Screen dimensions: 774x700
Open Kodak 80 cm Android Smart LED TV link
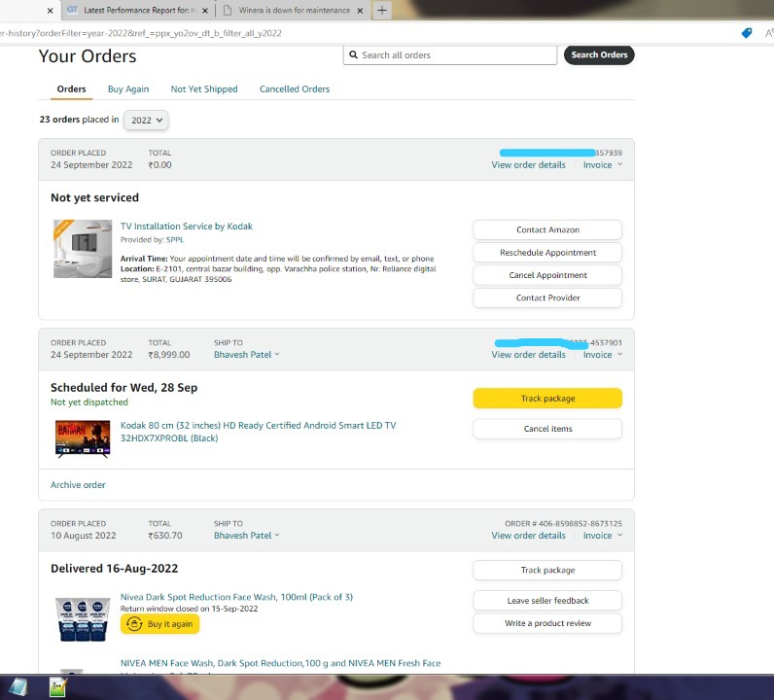click(x=258, y=432)
